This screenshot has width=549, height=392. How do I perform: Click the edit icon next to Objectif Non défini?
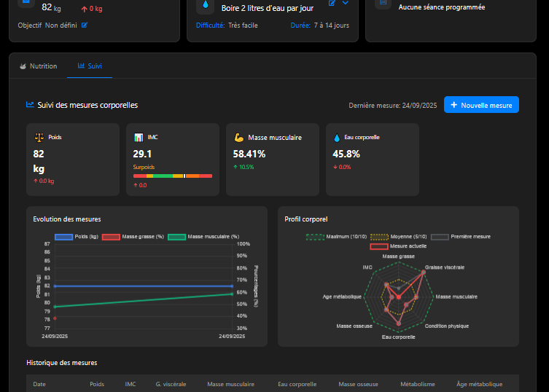coord(85,26)
